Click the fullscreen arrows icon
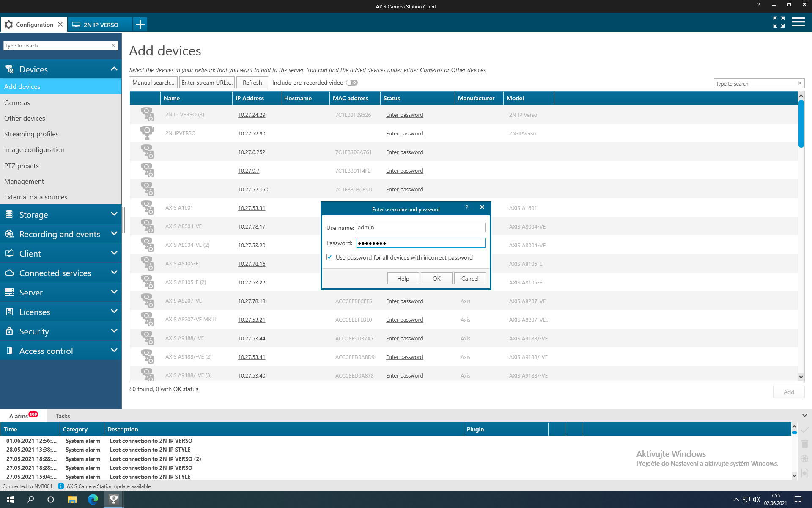Image resolution: width=812 pixels, height=508 pixels. [779, 22]
